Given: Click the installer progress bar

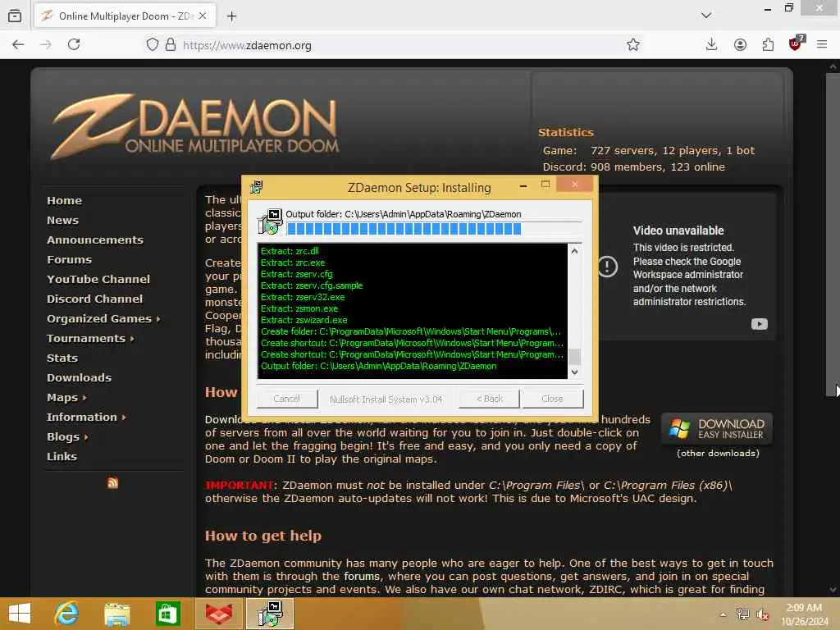Looking at the screenshot, I should tap(434, 230).
